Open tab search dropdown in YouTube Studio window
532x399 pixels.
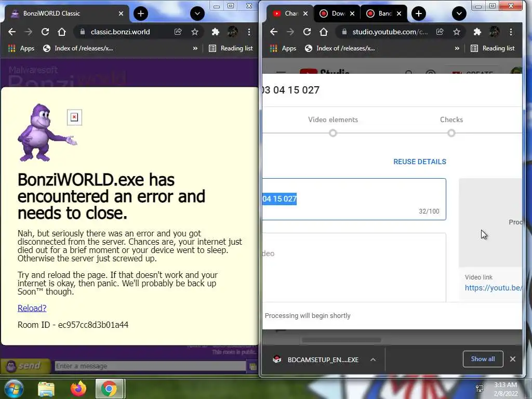tap(459, 14)
